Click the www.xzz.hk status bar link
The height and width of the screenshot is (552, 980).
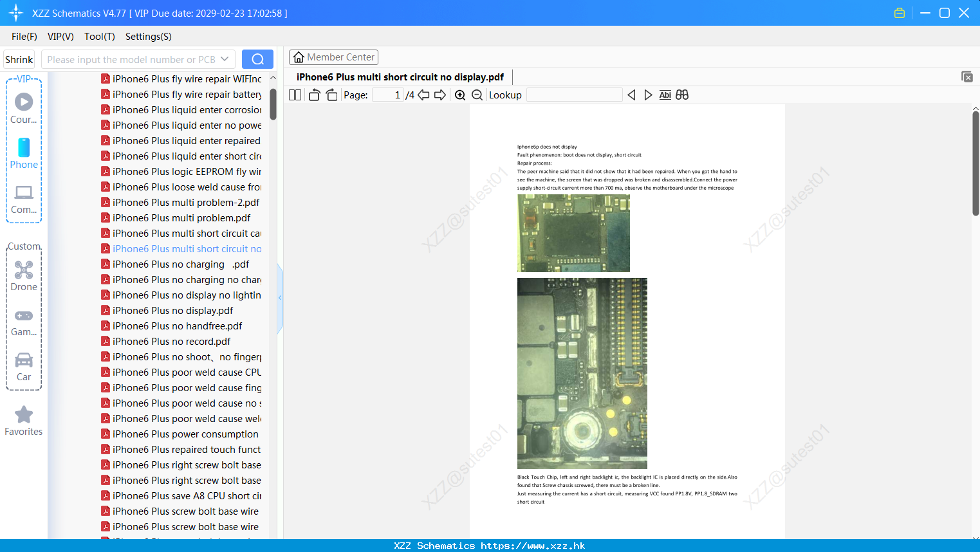coord(533,546)
